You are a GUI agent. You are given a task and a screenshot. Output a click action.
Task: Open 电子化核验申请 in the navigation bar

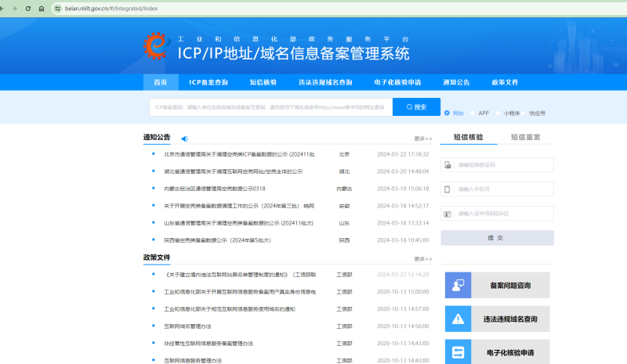pyautogui.click(x=397, y=82)
